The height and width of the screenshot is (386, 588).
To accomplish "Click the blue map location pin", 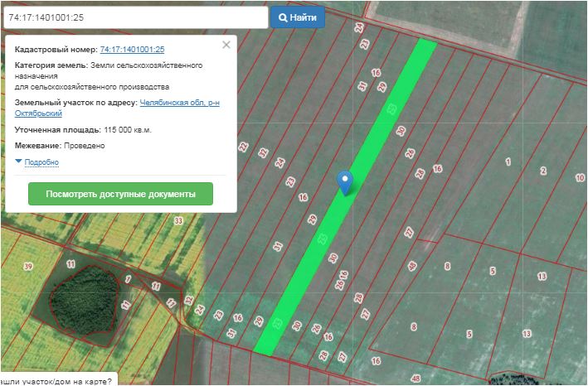I will pyautogui.click(x=345, y=181).
